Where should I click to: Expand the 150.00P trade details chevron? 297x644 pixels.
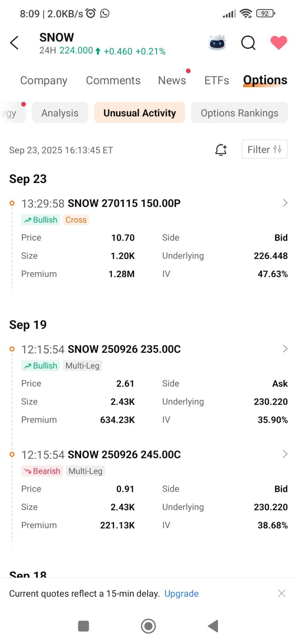[x=285, y=203]
